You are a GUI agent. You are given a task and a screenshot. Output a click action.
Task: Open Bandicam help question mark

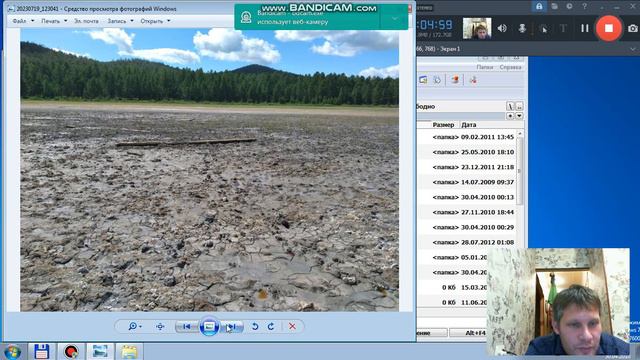pos(584,6)
